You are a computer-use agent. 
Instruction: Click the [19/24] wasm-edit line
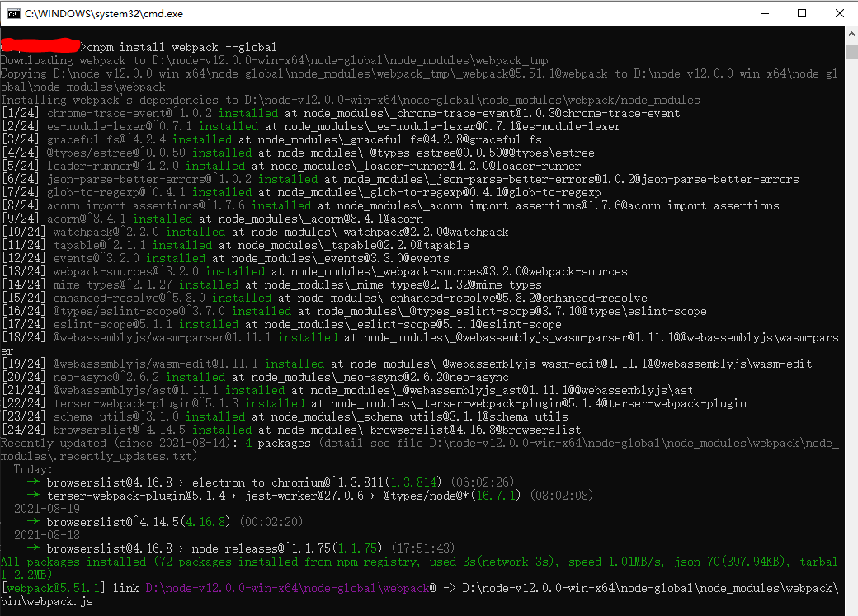pyautogui.click(x=407, y=364)
